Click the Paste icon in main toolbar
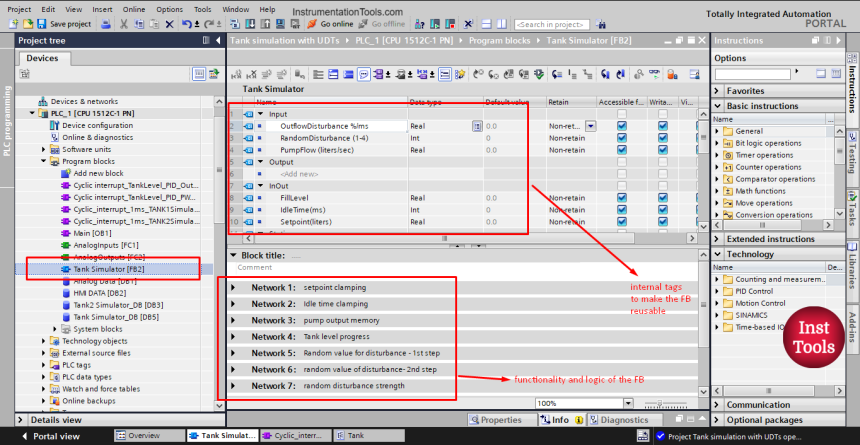This screenshot has height=445, width=860. click(x=154, y=24)
